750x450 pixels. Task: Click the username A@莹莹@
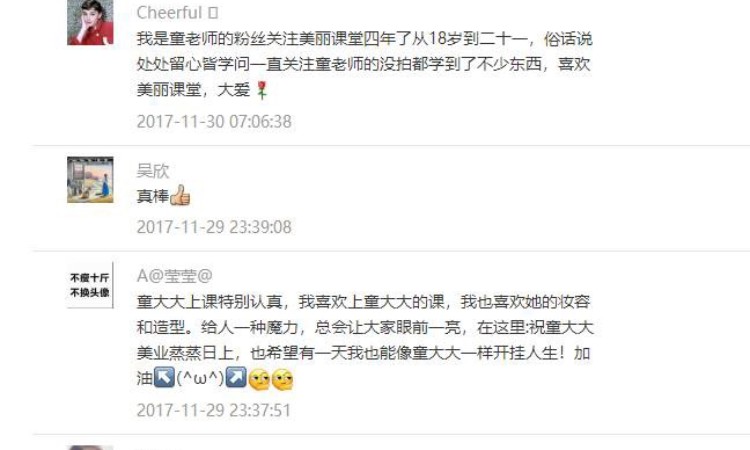(x=175, y=276)
